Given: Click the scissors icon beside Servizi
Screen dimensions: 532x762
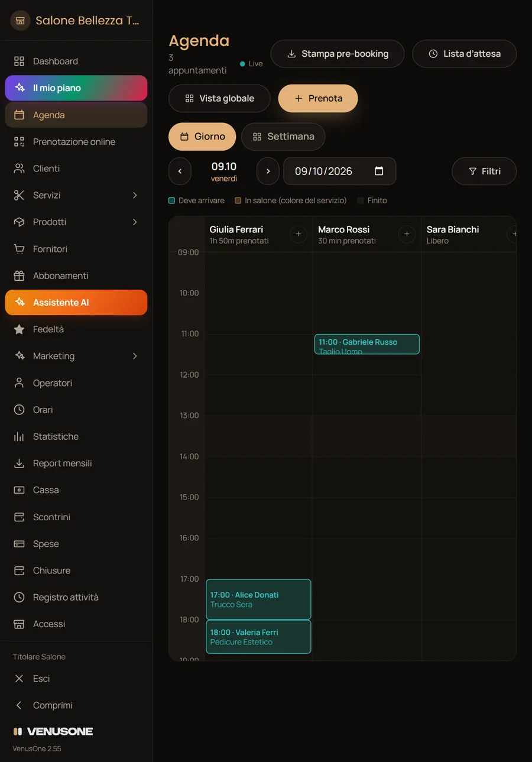Looking at the screenshot, I should pyautogui.click(x=20, y=195).
